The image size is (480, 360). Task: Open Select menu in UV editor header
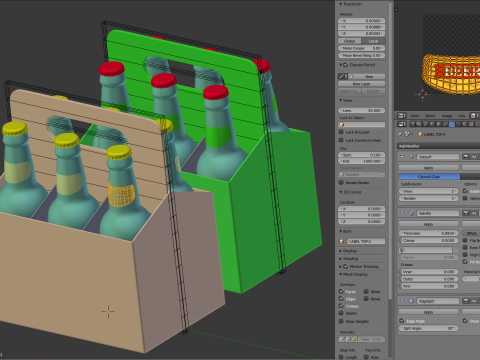pos(430,116)
